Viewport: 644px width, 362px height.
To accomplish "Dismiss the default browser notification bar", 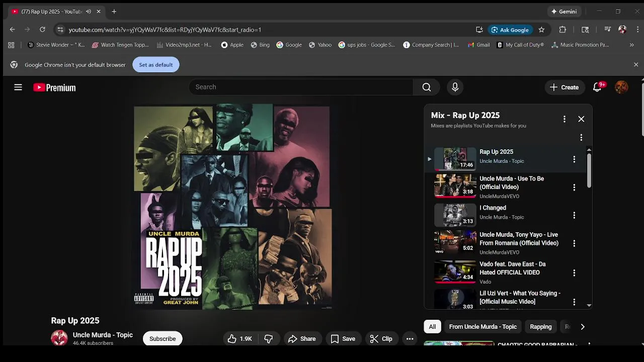I will click(x=636, y=65).
